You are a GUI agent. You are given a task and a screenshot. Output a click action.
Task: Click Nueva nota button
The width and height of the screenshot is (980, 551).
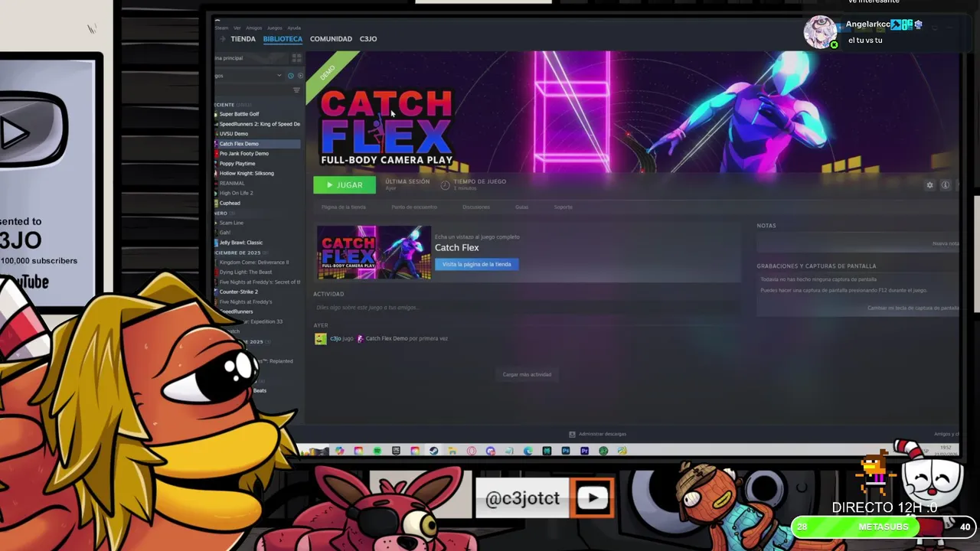[946, 243]
